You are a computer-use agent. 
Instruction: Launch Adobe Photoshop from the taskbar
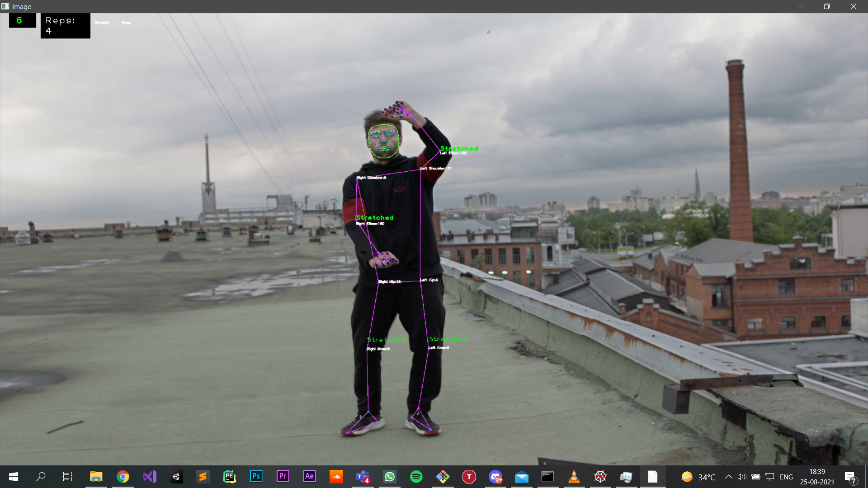click(x=256, y=477)
